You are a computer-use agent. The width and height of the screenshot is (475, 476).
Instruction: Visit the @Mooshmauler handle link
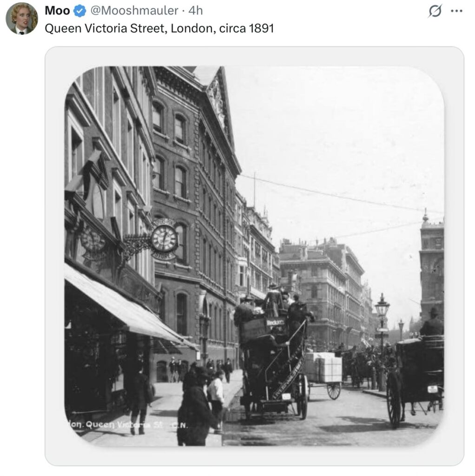134,11
